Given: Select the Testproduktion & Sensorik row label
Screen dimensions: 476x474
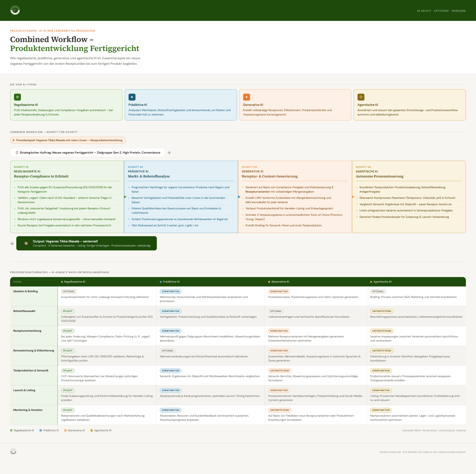Looking at the screenshot, I should [x=31, y=370].
